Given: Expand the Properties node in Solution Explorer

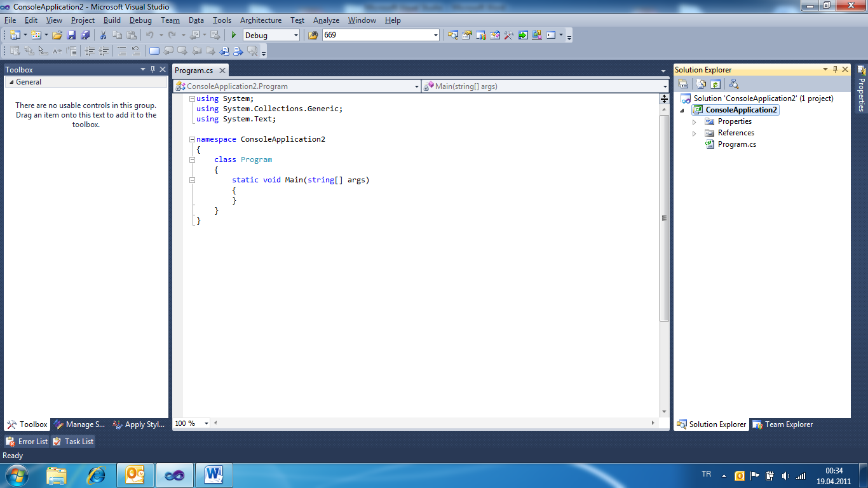Looking at the screenshot, I should (695, 121).
